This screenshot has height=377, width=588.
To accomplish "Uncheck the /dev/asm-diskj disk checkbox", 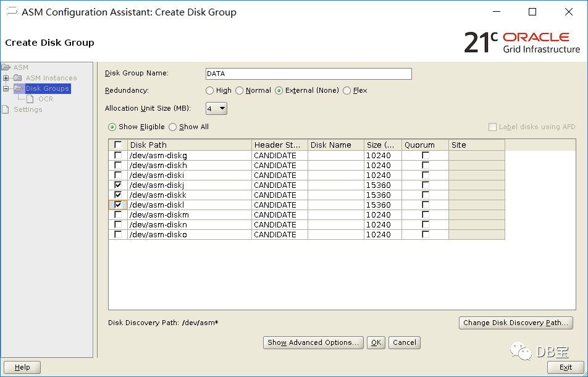I will 118,185.
